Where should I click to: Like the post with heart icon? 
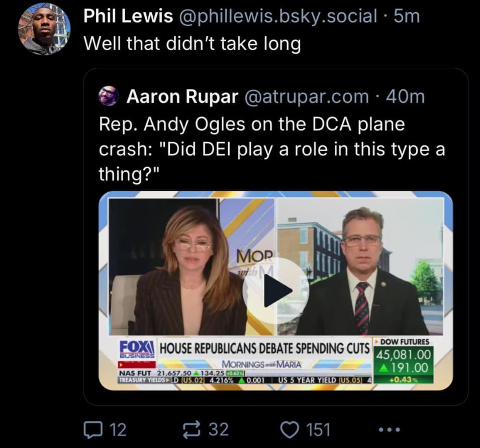click(x=290, y=429)
